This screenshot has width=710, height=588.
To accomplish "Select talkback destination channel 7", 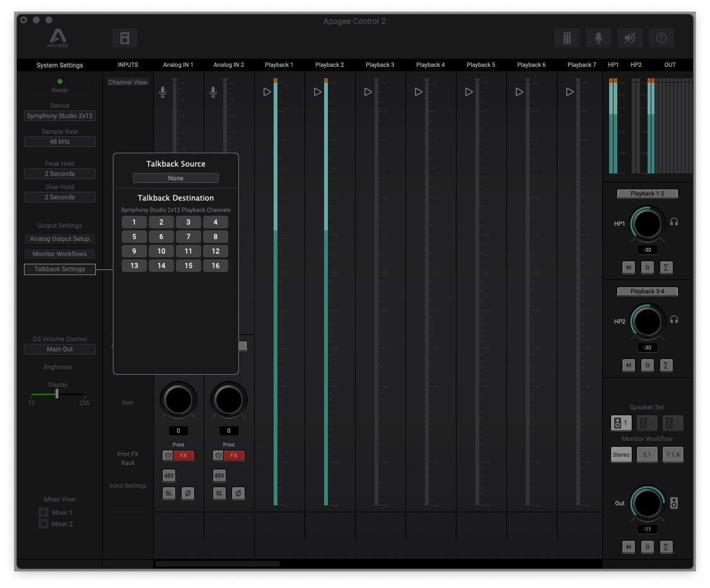I will tap(188, 237).
